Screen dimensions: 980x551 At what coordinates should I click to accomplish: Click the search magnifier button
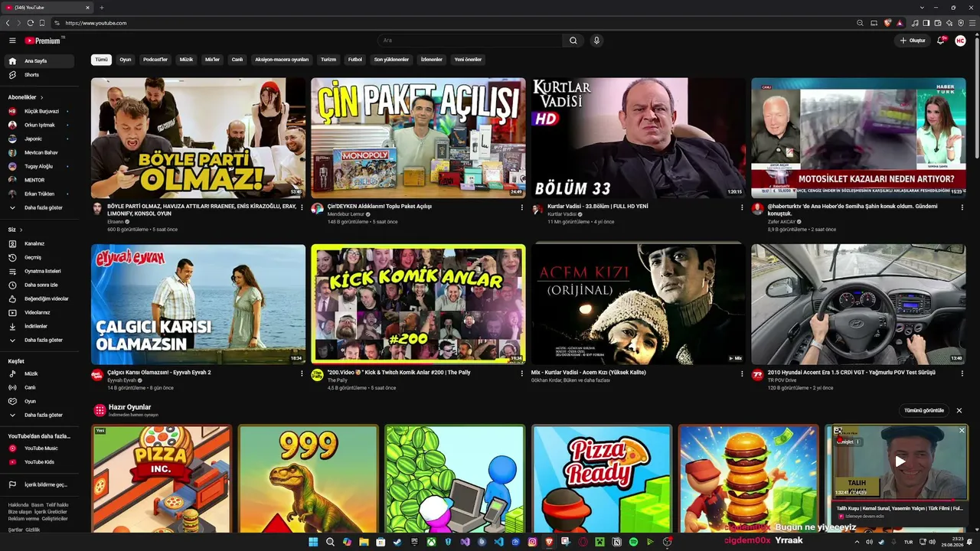(x=573, y=41)
